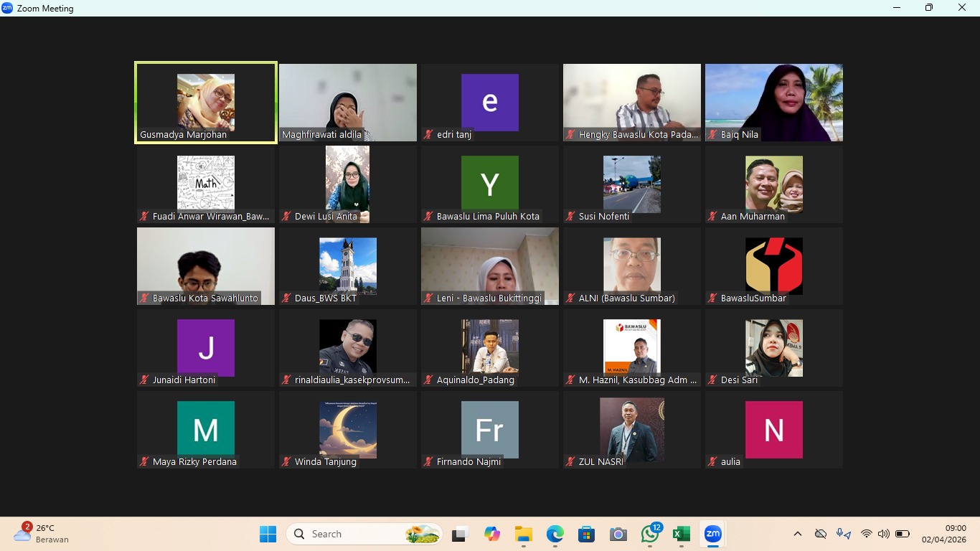The height and width of the screenshot is (551, 980).
Task: Open Task View from the taskbar
Action: (x=459, y=534)
